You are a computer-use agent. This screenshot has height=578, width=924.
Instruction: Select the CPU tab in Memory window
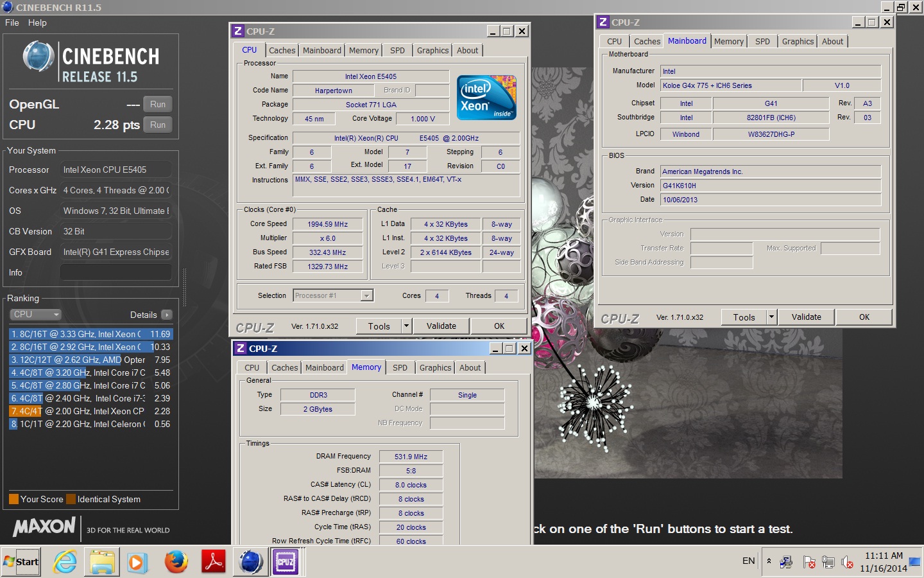[252, 368]
